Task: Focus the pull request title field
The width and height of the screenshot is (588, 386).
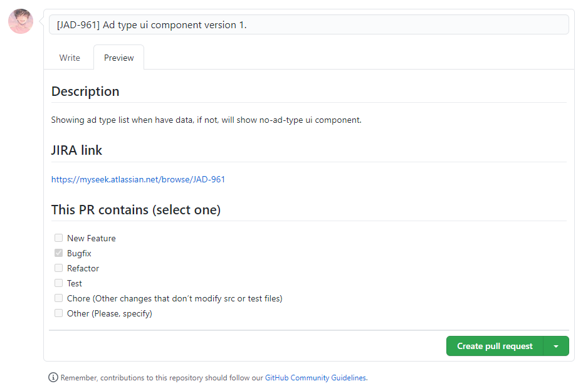Action: 308,24
